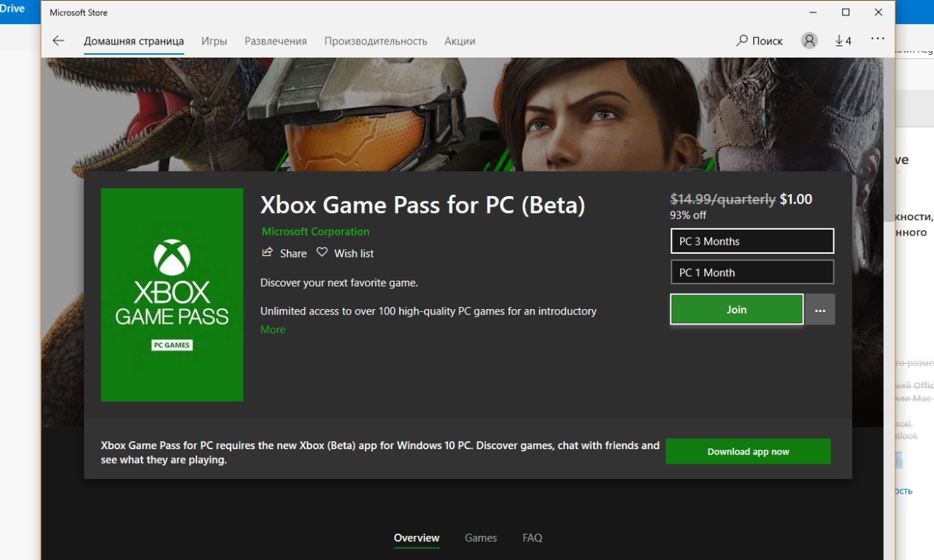Open the downloads queue showing 4
The image size is (934, 560).
tap(844, 41)
